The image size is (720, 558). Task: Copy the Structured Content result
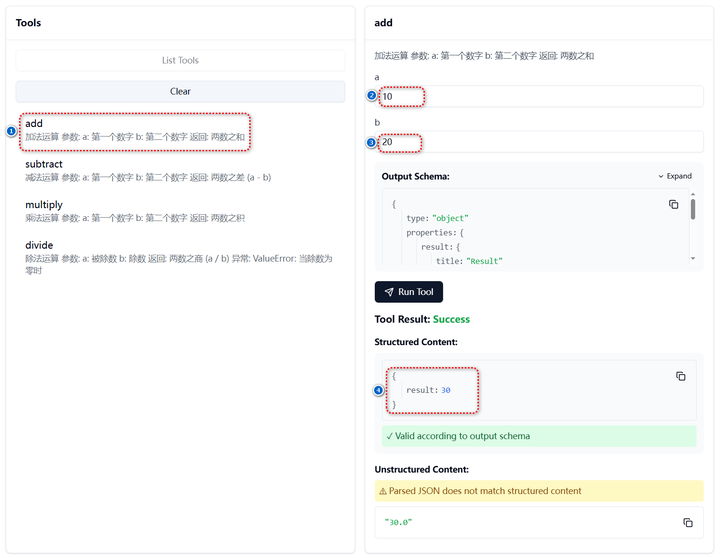point(681,376)
